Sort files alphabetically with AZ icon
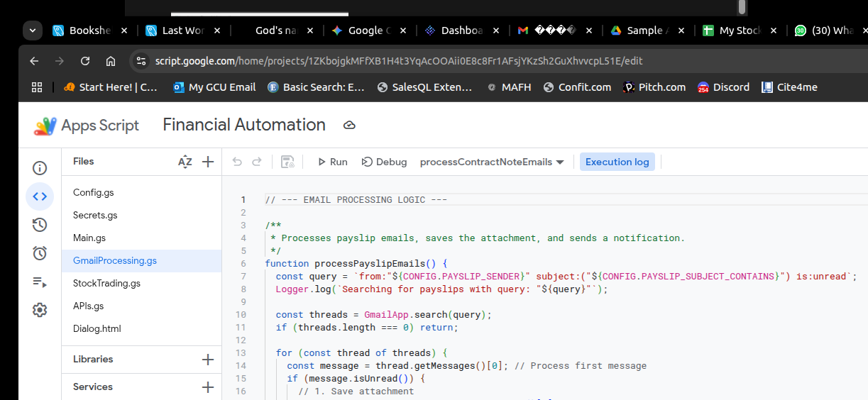This screenshot has height=400, width=868. click(185, 162)
